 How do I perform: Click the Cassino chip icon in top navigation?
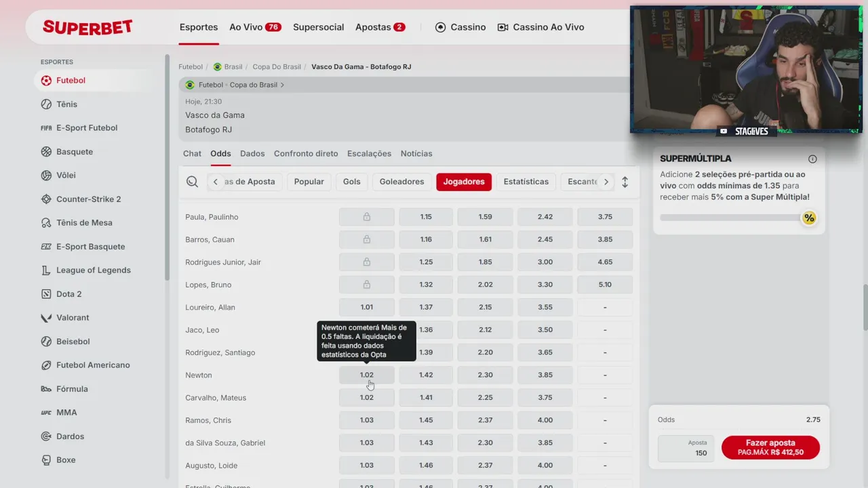pyautogui.click(x=441, y=27)
